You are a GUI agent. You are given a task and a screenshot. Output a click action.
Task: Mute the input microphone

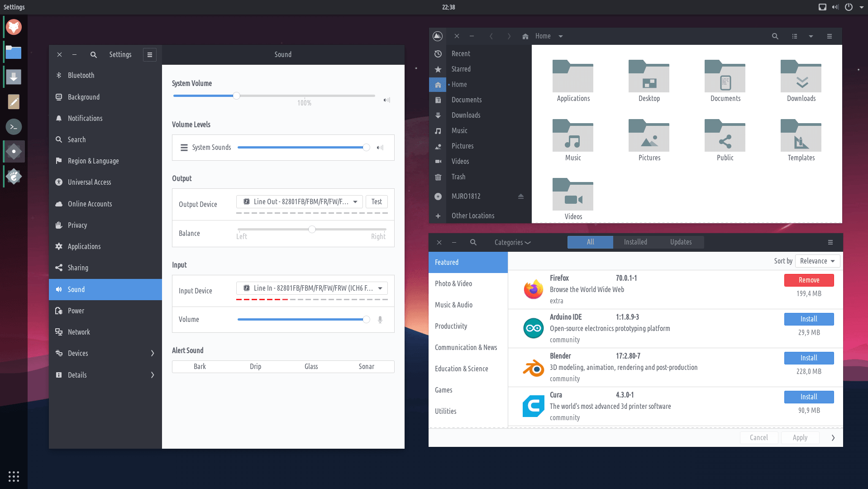[x=380, y=320]
